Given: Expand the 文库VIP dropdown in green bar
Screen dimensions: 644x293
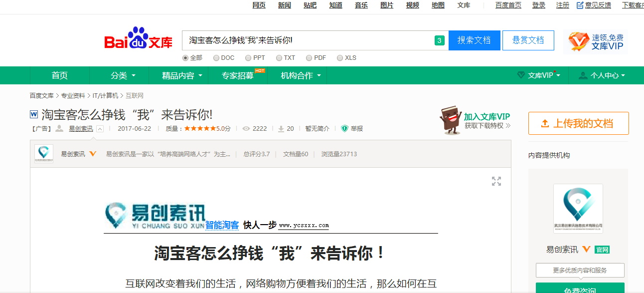Looking at the screenshot, I should click(558, 76).
